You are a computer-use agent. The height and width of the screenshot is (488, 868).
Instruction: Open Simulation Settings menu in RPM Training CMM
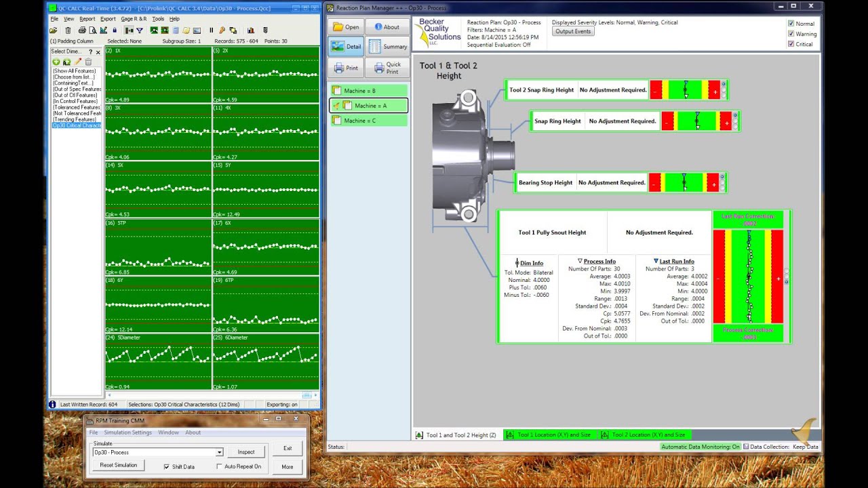click(127, 432)
